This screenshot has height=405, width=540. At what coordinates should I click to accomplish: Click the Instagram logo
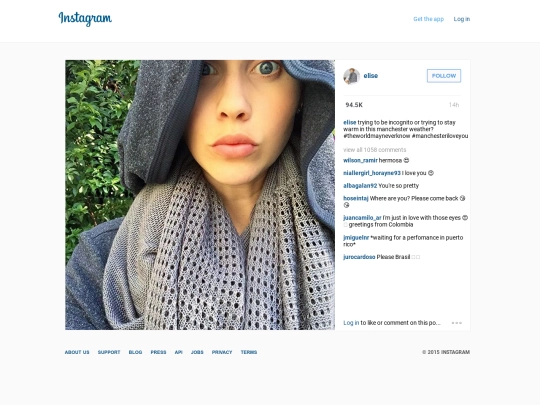(x=85, y=19)
